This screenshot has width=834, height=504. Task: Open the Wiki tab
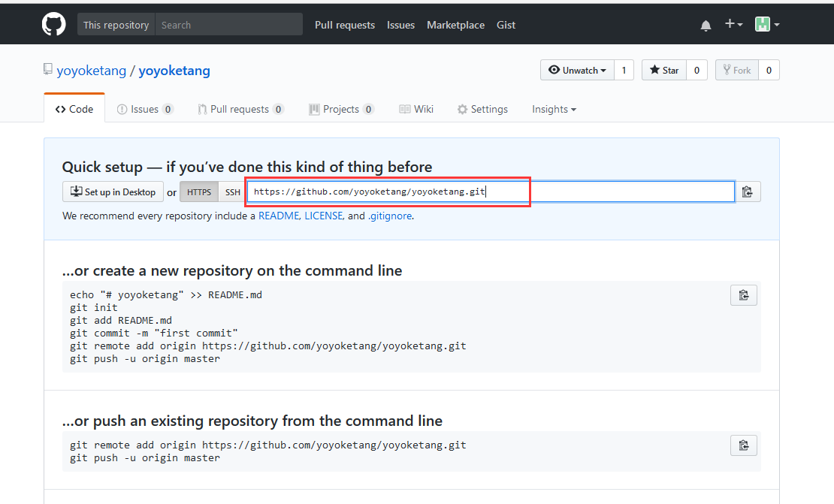coord(416,109)
